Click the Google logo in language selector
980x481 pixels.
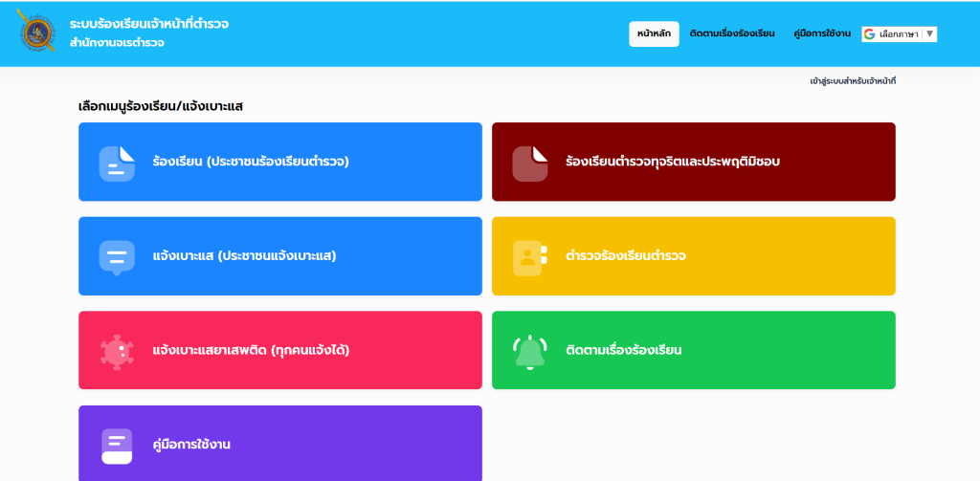coord(869,33)
